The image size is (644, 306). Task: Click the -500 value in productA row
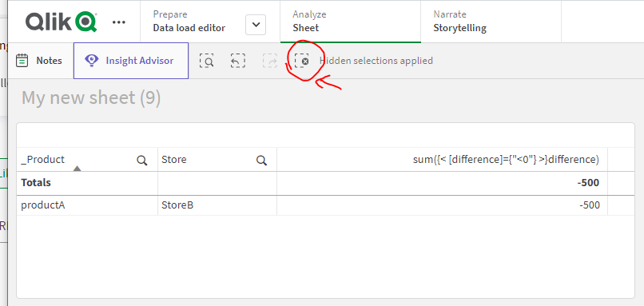(590, 205)
